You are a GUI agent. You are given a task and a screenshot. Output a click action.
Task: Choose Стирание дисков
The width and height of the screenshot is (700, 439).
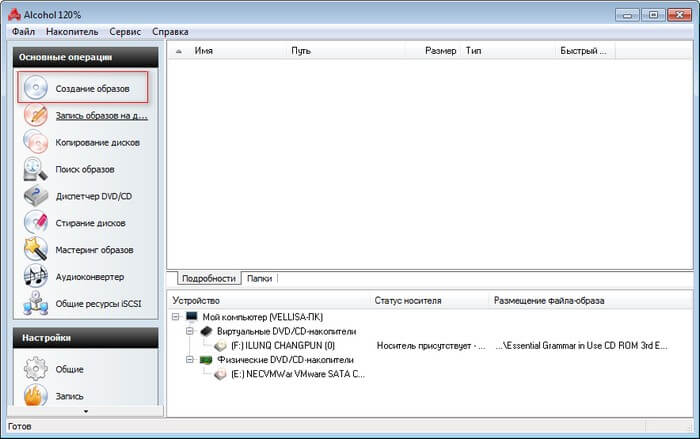pyautogui.click(x=90, y=223)
